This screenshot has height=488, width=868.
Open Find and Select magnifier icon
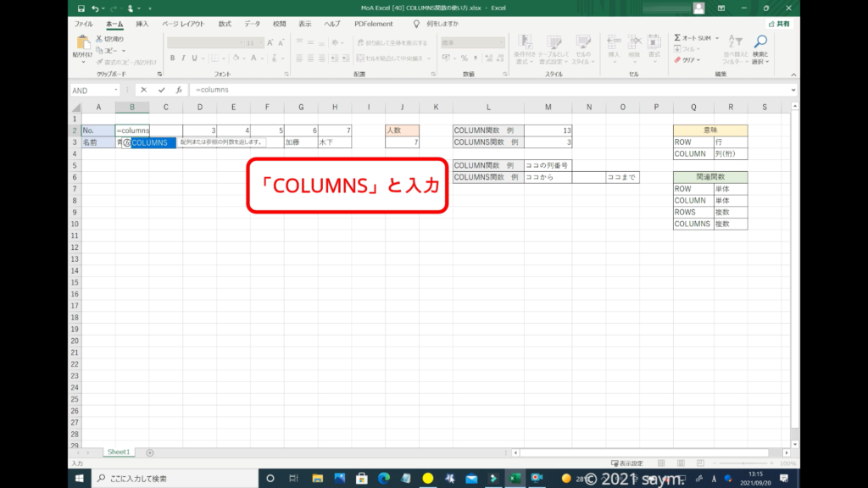coord(760,42)
